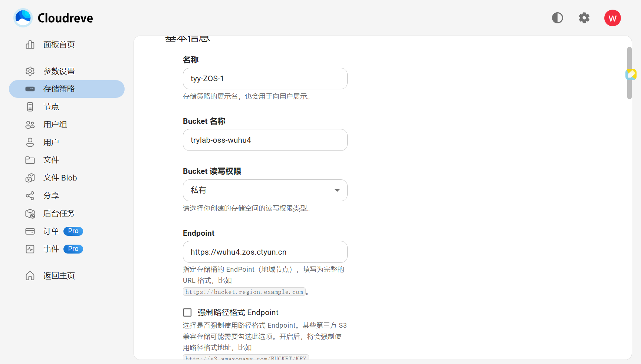Toggle dark mode with the contrast icon
641x364 pixels.
[x=557, y=18]
